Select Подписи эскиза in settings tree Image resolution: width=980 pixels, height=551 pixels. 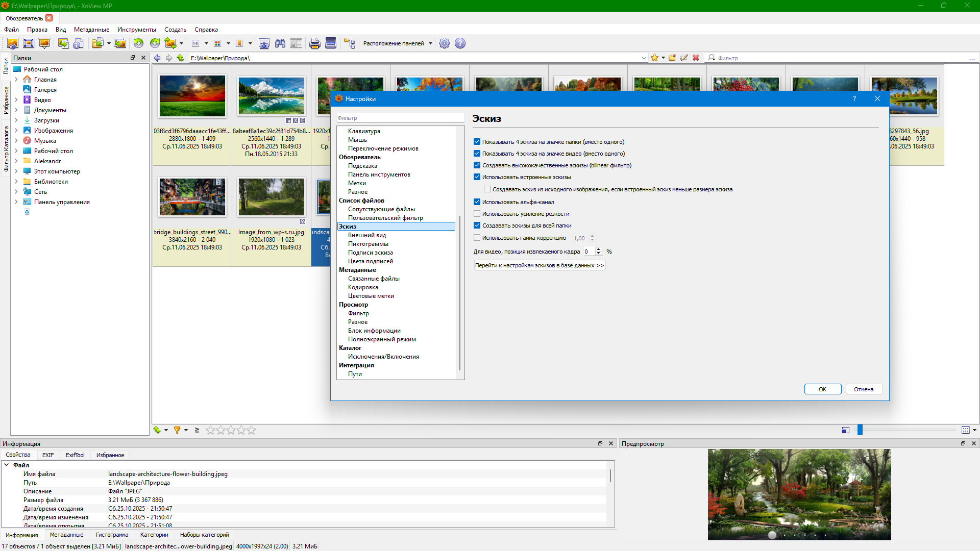click(x=370, y=253)
